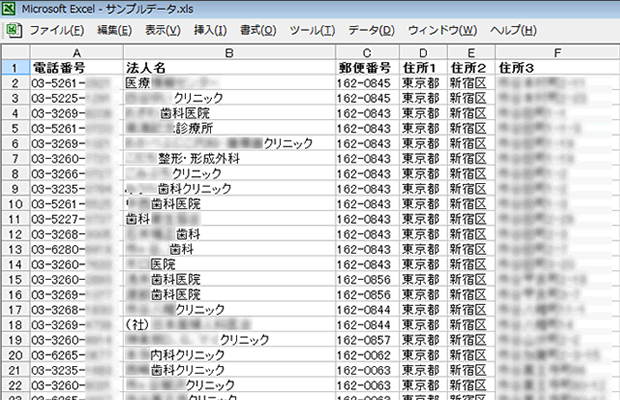
Task: Click the Select All corner box
Action: (x=14, y=51)
